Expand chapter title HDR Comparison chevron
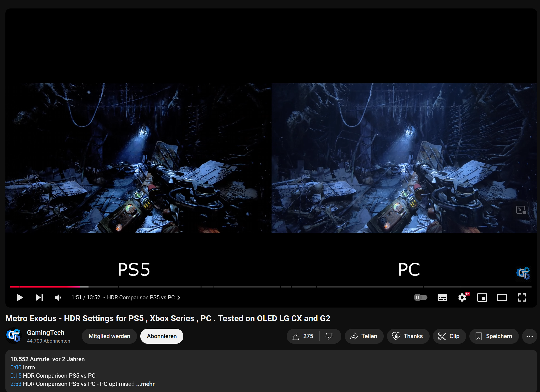 click(x=179, y=297)
